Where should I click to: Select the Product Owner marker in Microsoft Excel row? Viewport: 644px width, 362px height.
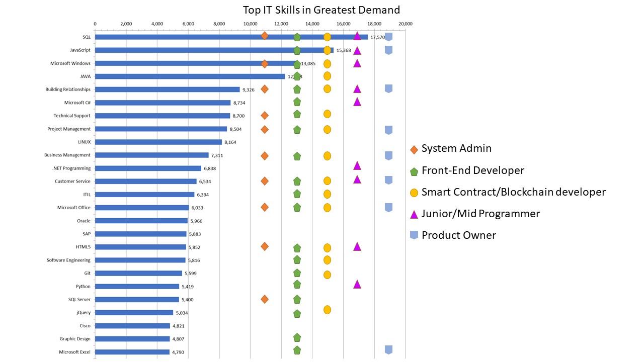[388, 349]
